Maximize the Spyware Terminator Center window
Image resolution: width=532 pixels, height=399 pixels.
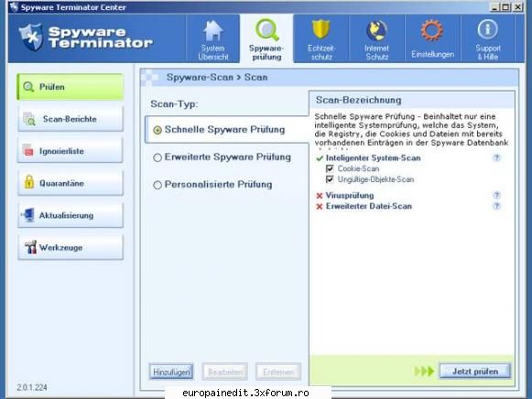click(x=505, y=6)
